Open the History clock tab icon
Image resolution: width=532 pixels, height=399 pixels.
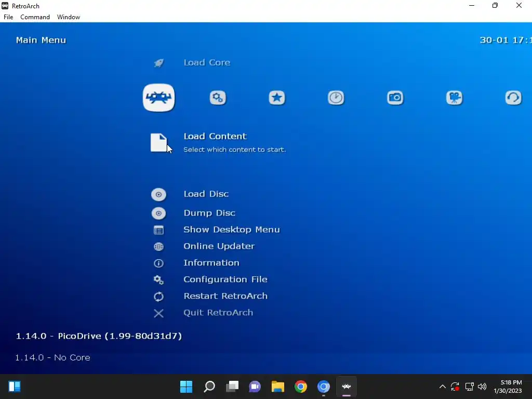point(336,98)
